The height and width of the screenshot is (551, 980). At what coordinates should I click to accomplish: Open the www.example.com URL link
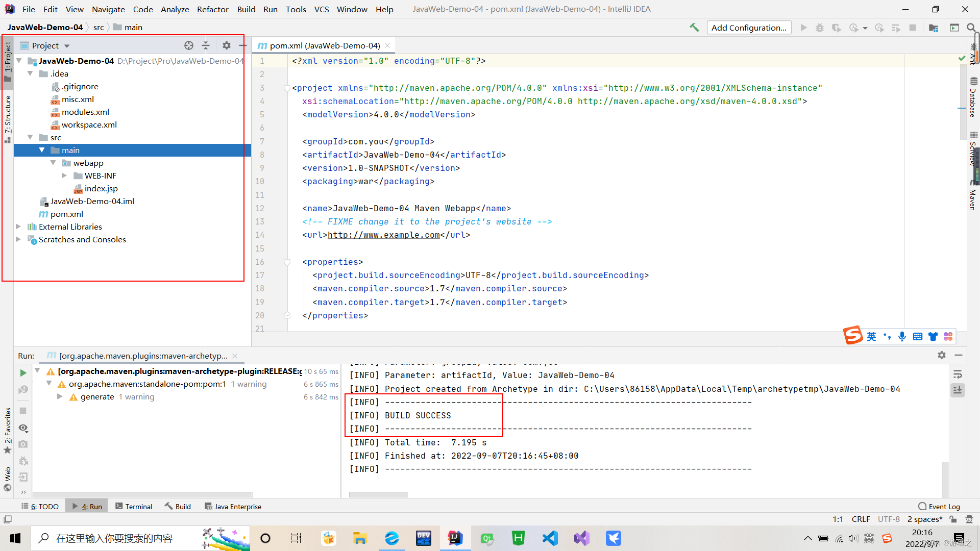tap(383, 235)
